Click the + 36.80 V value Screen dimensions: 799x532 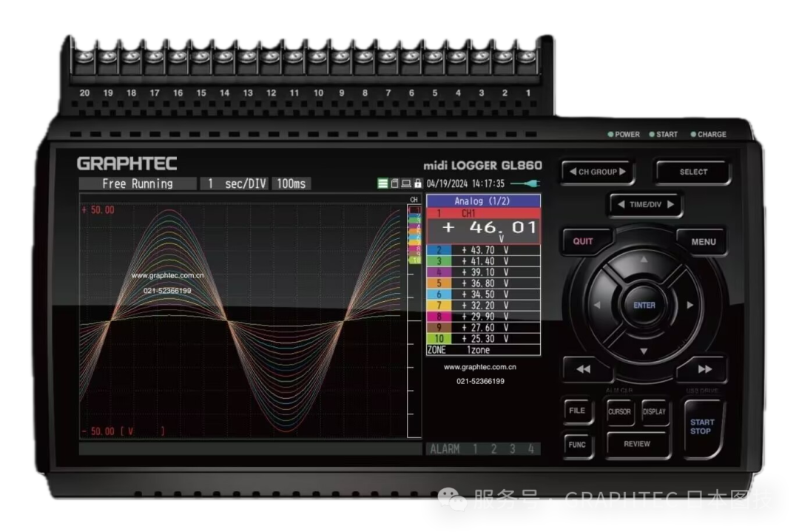pyautogui.click(x=485, y=283)
